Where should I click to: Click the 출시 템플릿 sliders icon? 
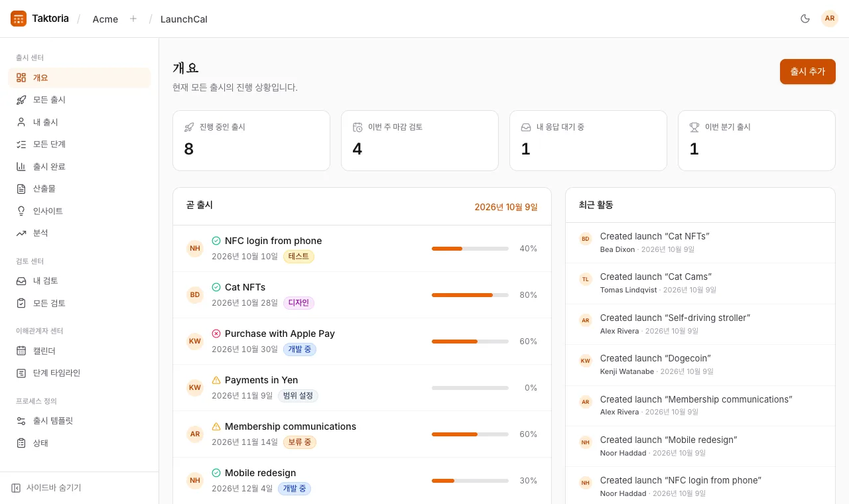21,420
